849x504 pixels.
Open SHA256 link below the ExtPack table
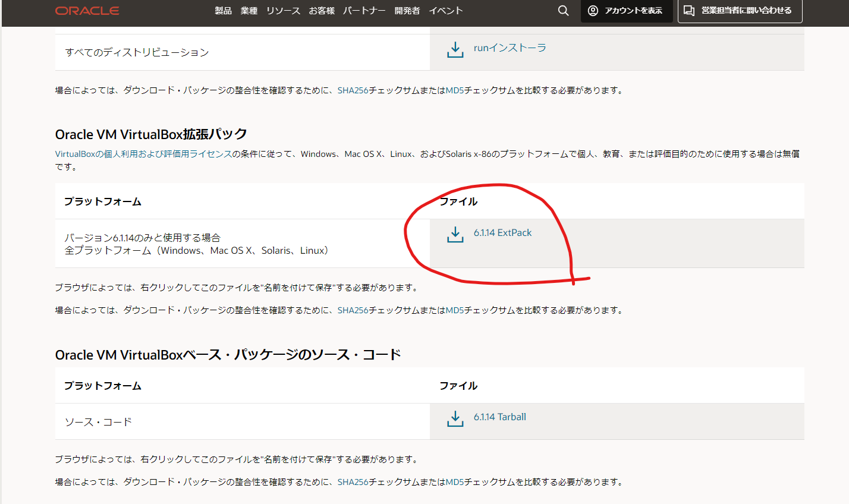(353, 310)
